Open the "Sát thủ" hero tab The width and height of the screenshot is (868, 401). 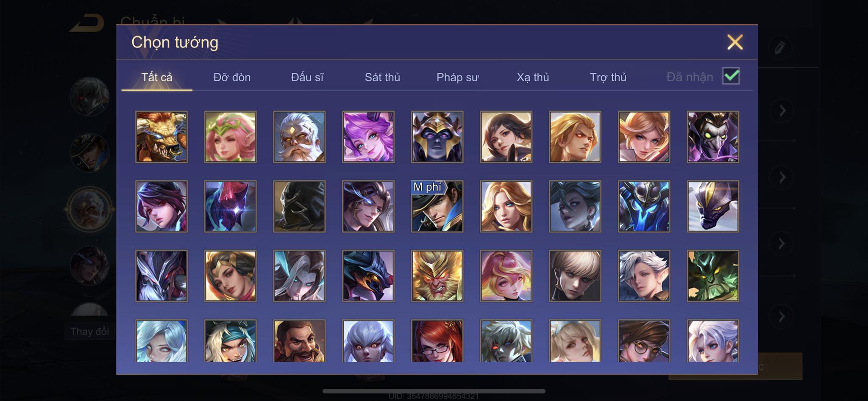tap(382, 77)
